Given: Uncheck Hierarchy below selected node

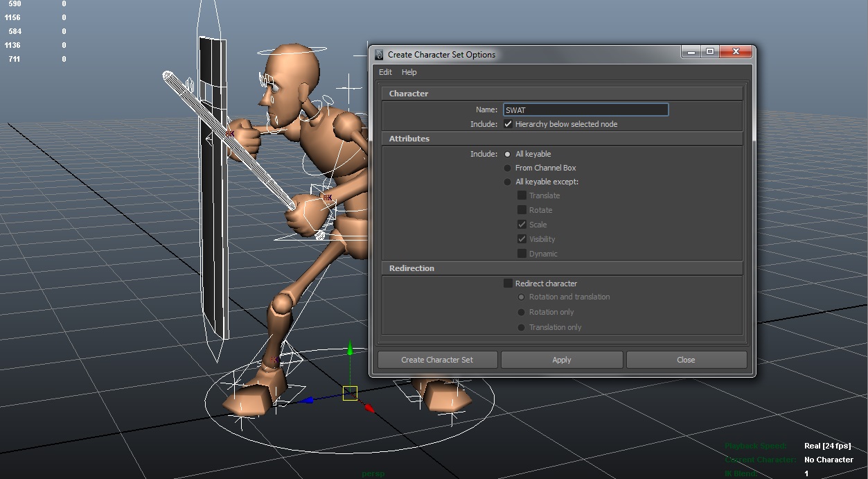Looking at the screenshot, I should 509,124.
